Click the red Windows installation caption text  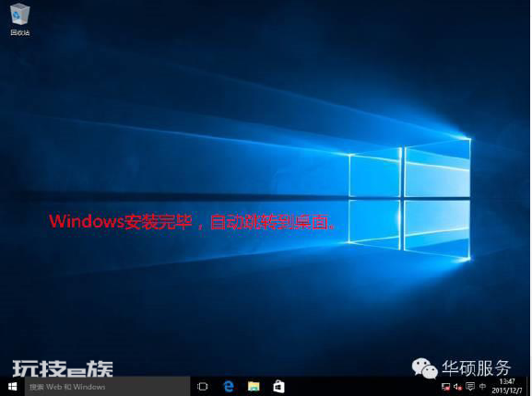coord(193,222)
